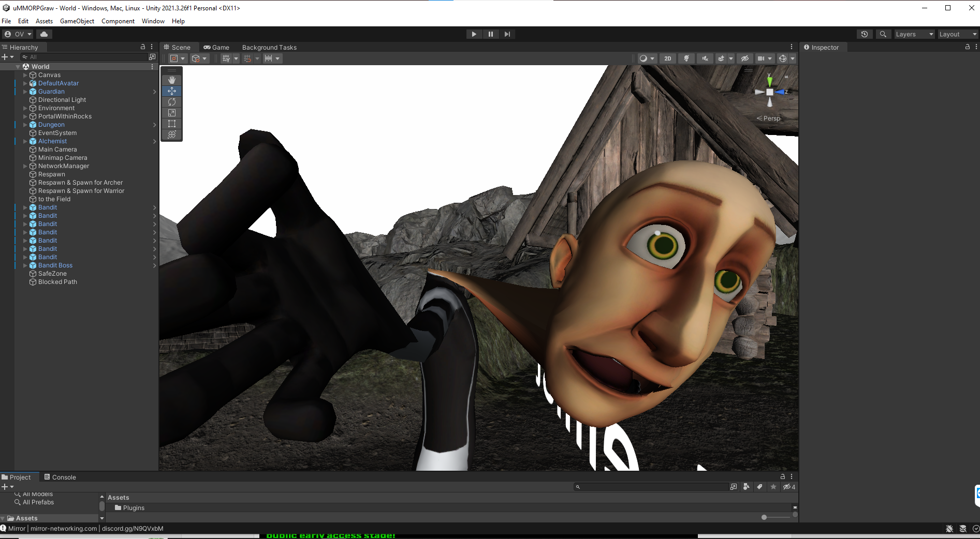Switch to the Game tab
Image resolution: width=980 pixels, height=539 pixels.
tap(216, 47)
